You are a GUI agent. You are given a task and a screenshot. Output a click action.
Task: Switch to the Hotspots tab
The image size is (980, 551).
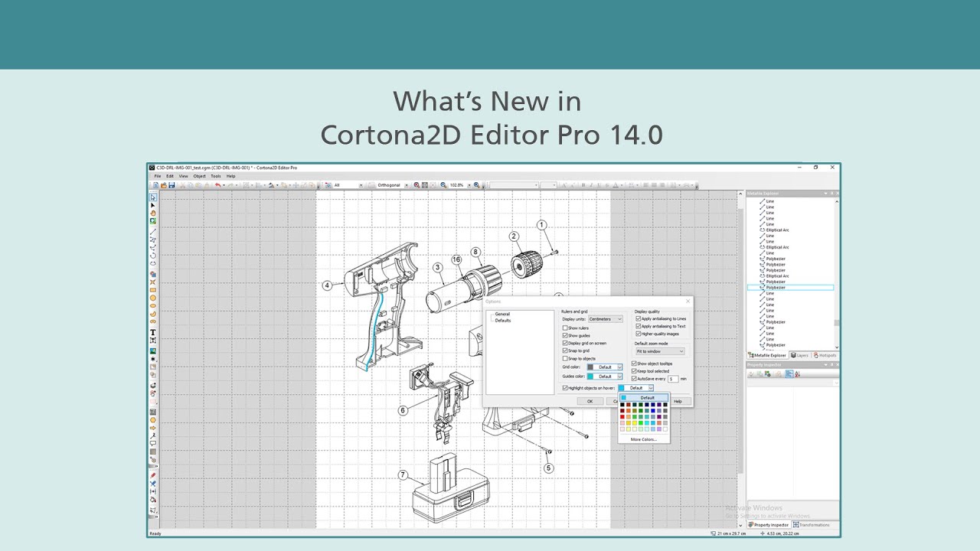825,355
